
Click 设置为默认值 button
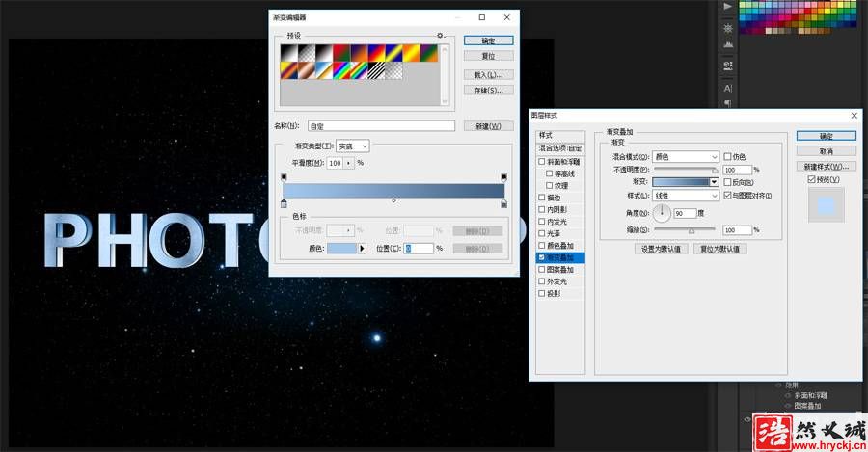(x=661, y=249)
